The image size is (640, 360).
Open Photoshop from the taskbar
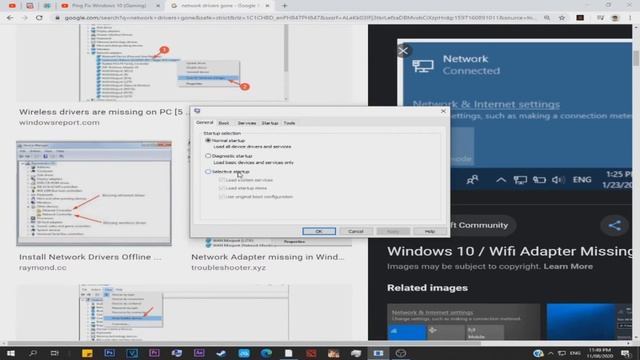(x=109, y=353)
